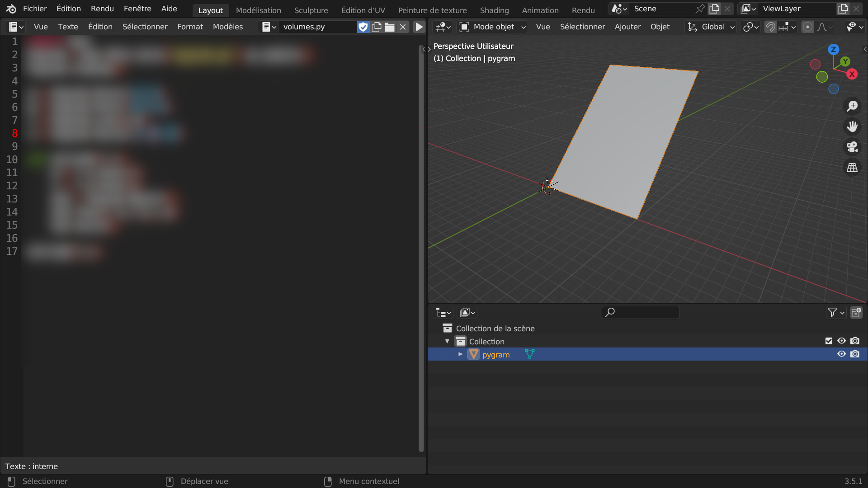Click the new text datablock icon

coord(377,27)
